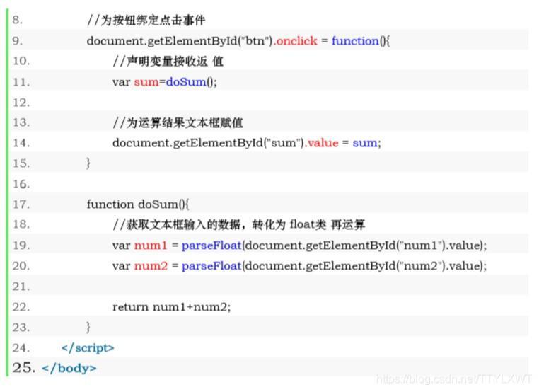Click the blue function keyword on line 9
This screenshot has width=539, height=392.
[x=355, y=41]
